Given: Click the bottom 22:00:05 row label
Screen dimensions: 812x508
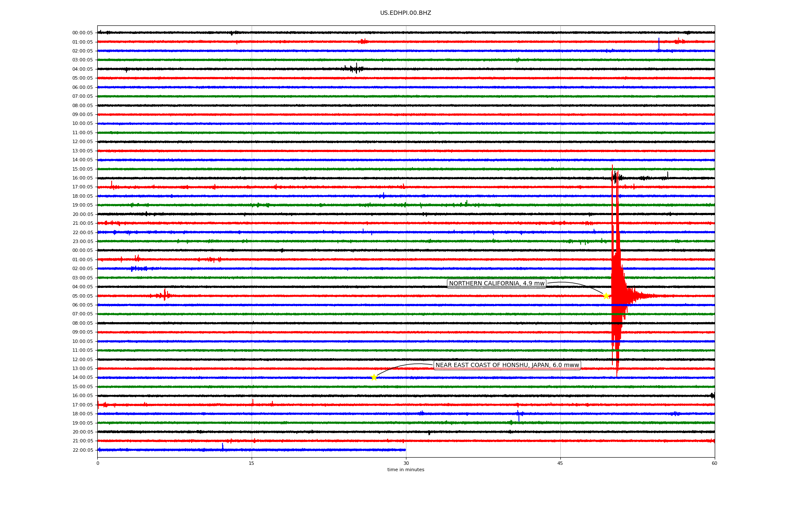Looking at the screenshot, I should pyautogui.click(x=82, y=450).
